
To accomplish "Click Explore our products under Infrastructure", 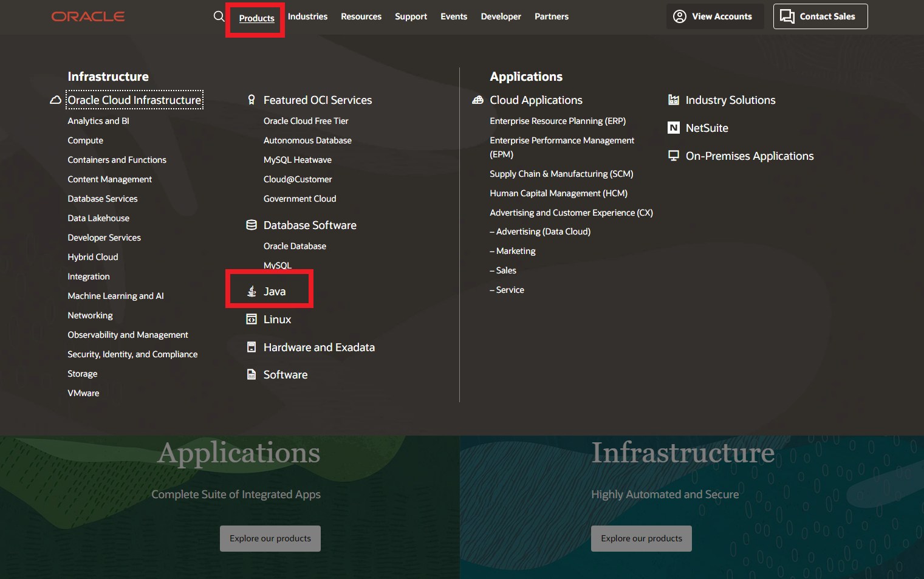I will [x=642, y=538].
